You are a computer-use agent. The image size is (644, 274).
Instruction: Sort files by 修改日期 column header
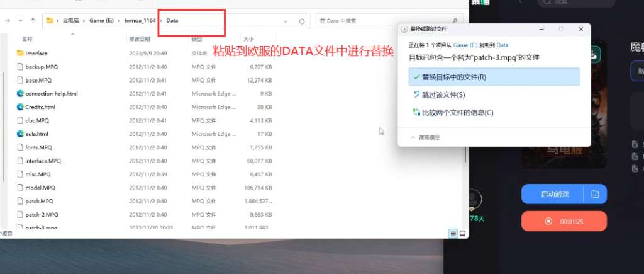[x=140, y=39]
